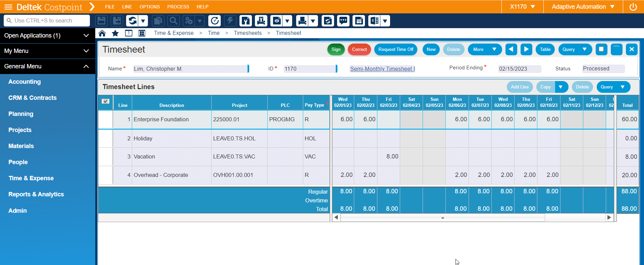Open the HELP menu

point(203,7)
